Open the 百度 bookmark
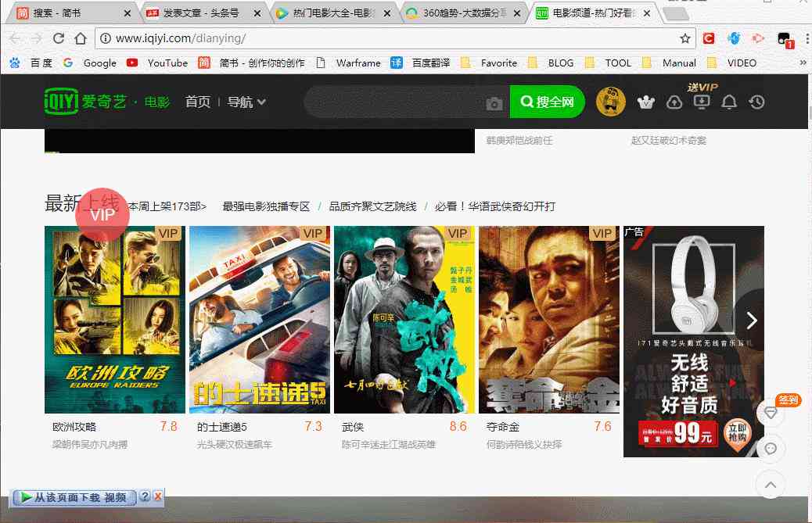812x523 pixels. pyautogui.click(x=32, y=63)
